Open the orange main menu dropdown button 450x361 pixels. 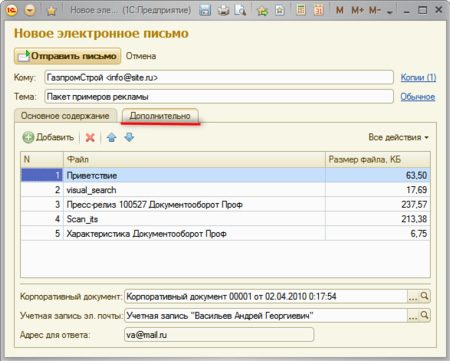[30, 10]
